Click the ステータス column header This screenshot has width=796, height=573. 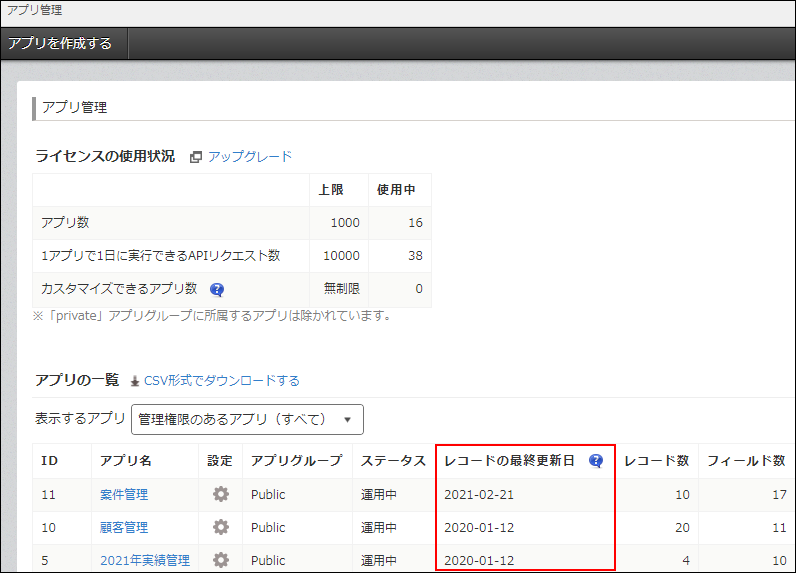(x=393, y=461)
